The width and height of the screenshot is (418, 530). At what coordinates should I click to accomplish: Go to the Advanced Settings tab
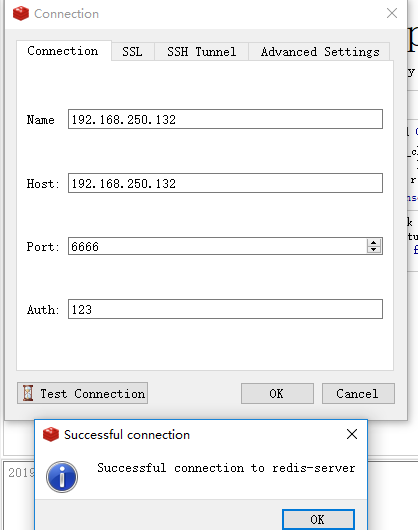(x=319, y=52)
